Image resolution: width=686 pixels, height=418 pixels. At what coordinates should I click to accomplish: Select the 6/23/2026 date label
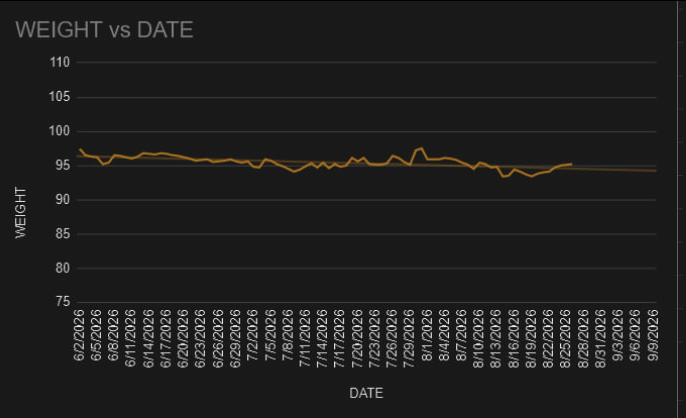(x=200, y=338)
